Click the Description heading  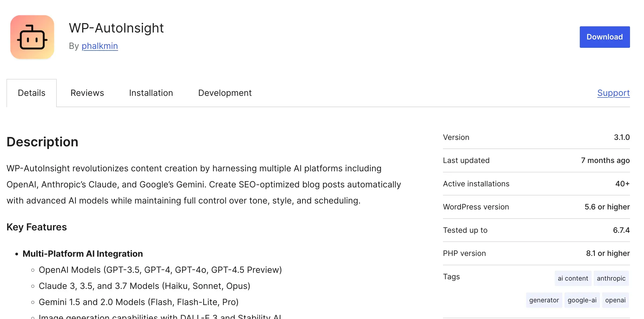(x=42, y=142)
